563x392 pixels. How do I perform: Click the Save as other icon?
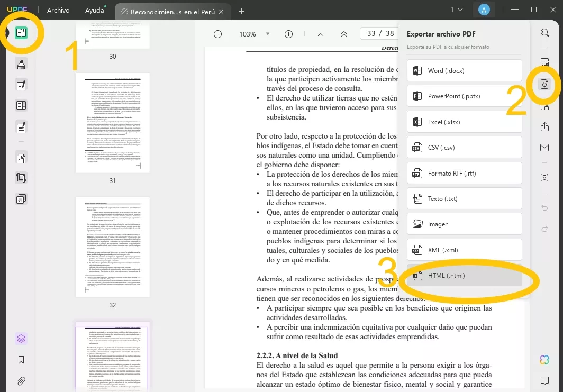(544, 177)
